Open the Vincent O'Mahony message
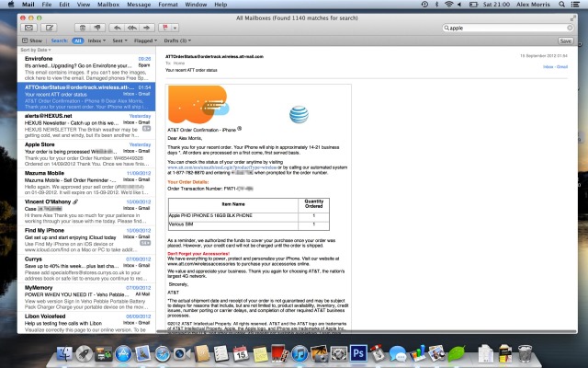588x368 pixels. 86,211
